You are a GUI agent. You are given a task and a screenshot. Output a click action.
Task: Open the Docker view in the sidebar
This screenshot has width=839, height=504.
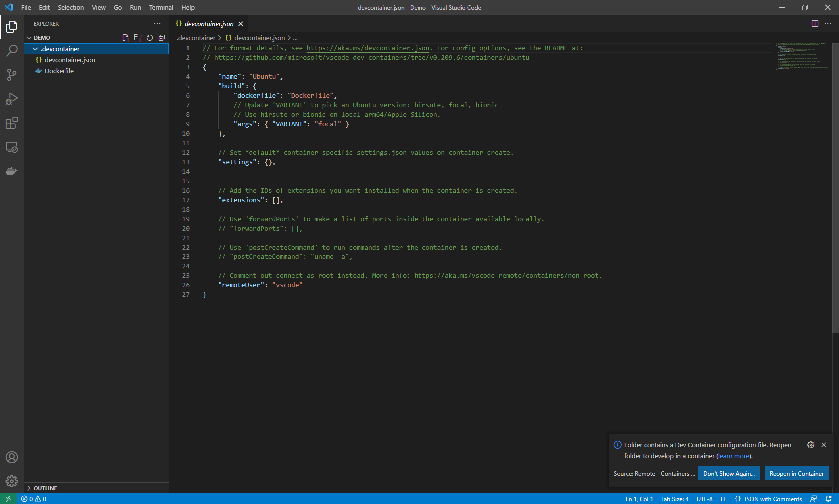12,171
